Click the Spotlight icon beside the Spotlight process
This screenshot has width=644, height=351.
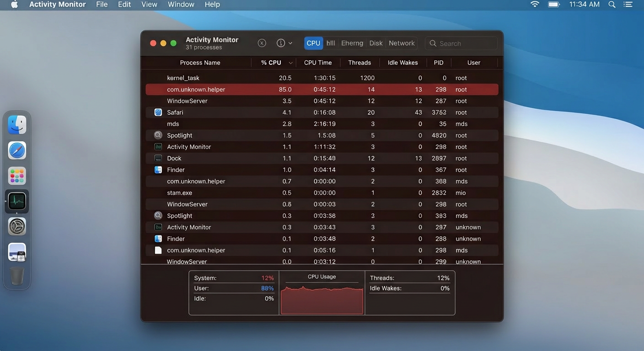point(158,135)
